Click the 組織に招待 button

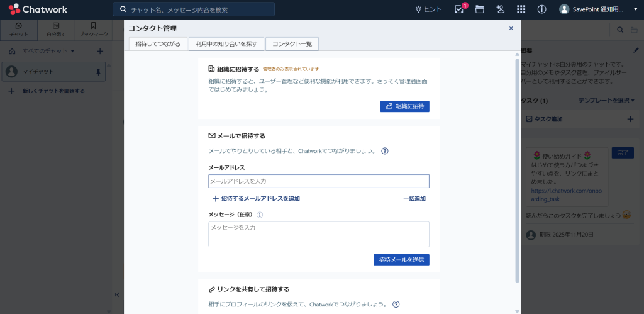click(404, 106)
